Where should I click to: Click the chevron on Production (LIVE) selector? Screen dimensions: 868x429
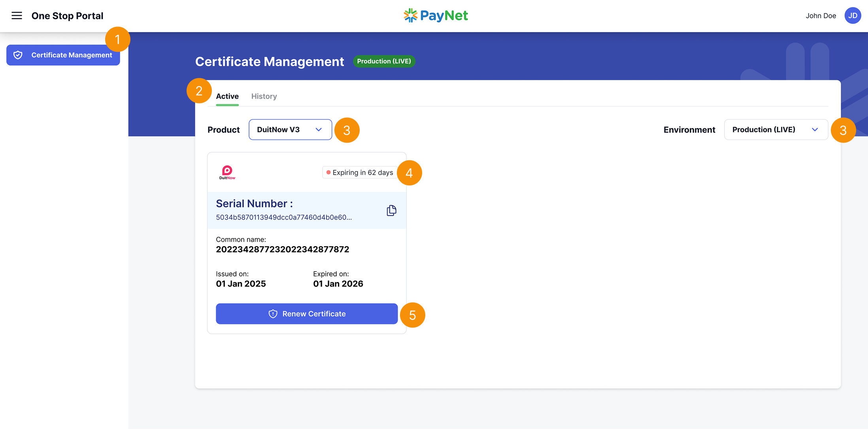pos(815,129)
